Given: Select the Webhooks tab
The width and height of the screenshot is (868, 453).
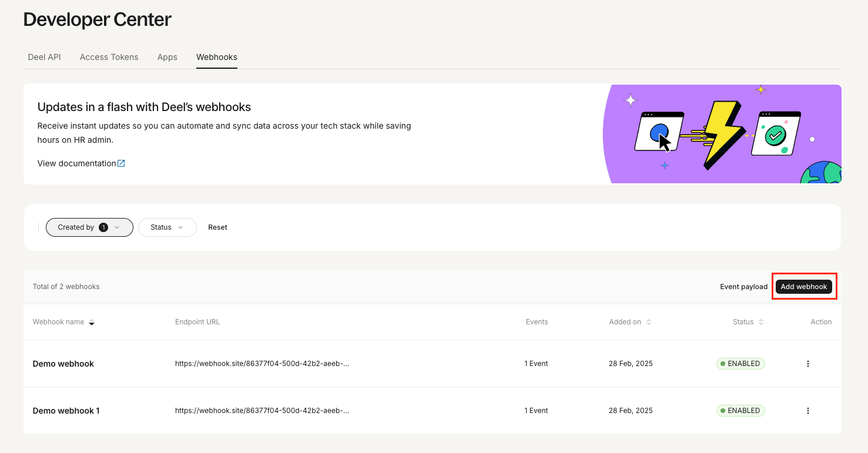Looking at the screenshot, I should (217, 57).
